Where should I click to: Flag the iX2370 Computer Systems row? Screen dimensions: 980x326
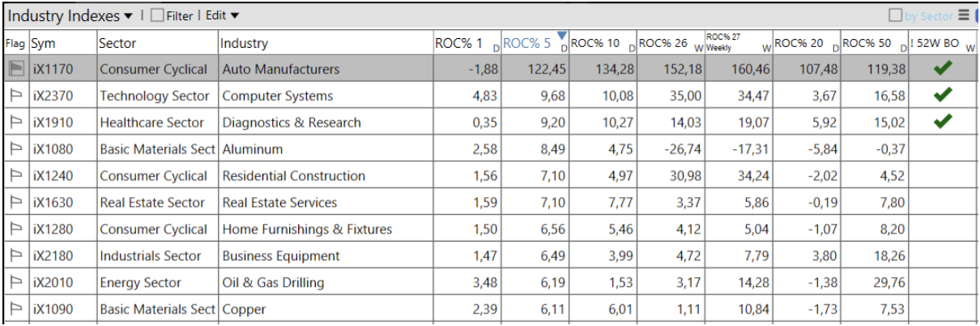coord(15,97)
